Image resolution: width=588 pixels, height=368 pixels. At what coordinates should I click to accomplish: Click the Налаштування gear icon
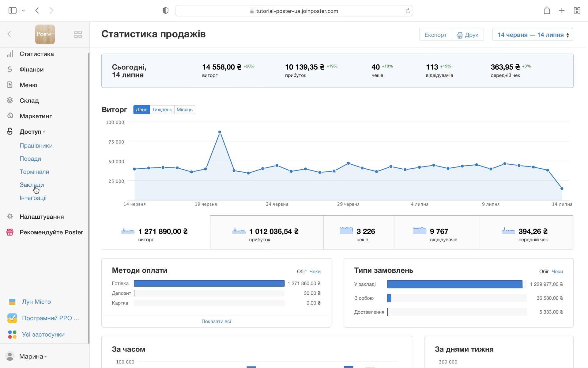(10, 217)
